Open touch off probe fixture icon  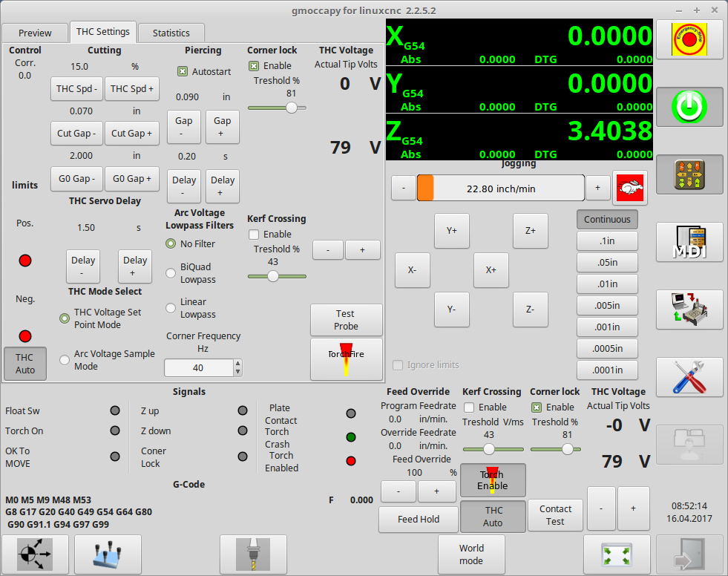point(108,554)
